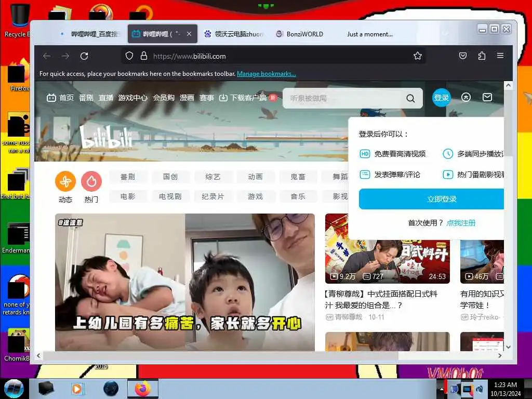The height and width of the screenshot is (399, 532).
Task: Open 游戏中心 in top navigation
Action: coord(132,98)
